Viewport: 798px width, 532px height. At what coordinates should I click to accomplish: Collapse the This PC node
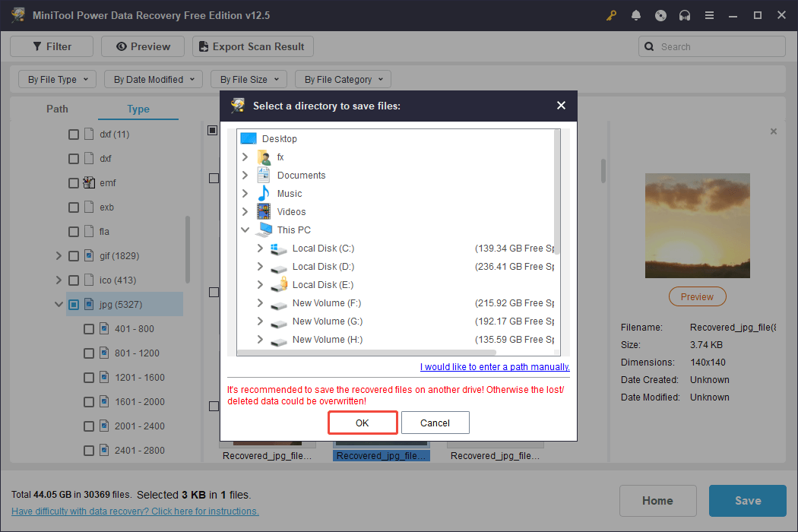[245, 230]
